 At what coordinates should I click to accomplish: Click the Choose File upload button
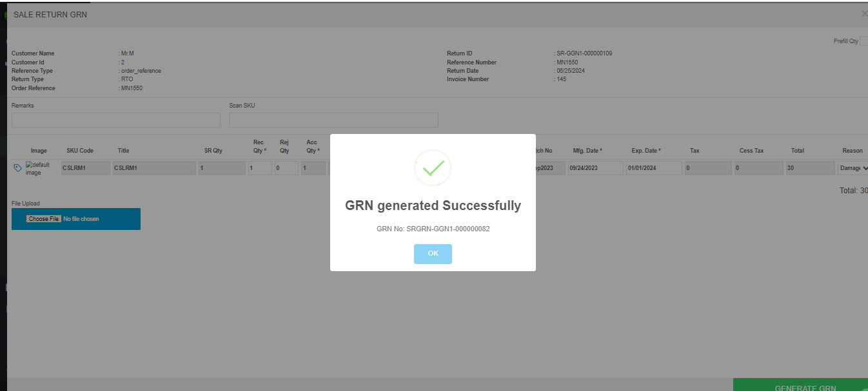pyautogui.click(x=43, y=219)
